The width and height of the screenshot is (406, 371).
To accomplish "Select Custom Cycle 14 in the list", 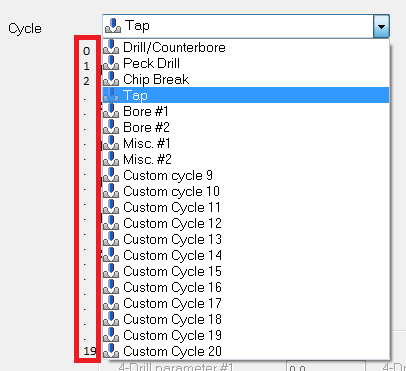I will tap(246, 255).
